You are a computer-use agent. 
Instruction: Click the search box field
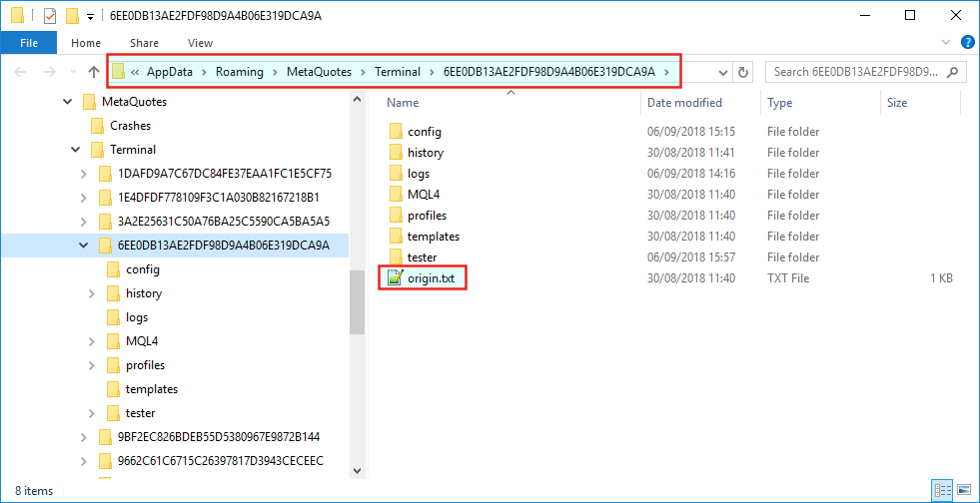coord(864,72)
